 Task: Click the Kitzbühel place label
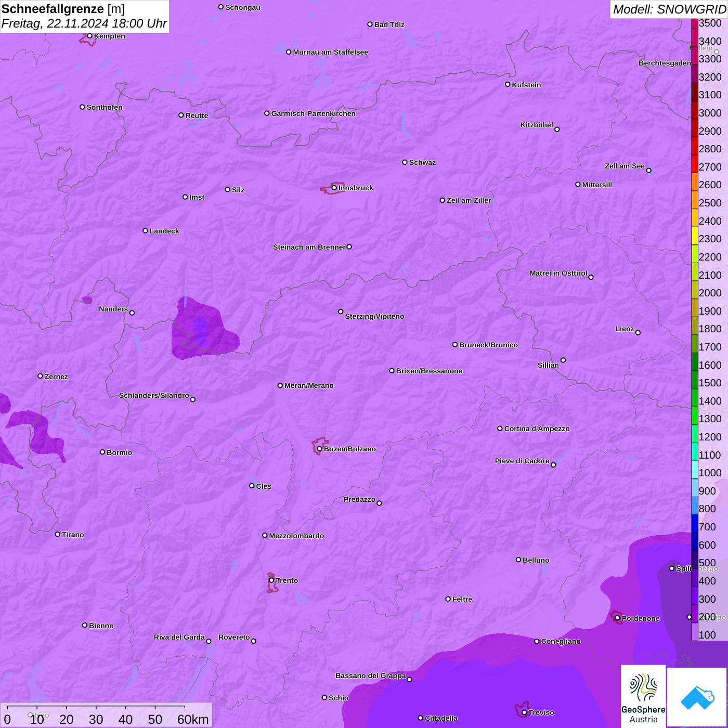pos(537,125)
